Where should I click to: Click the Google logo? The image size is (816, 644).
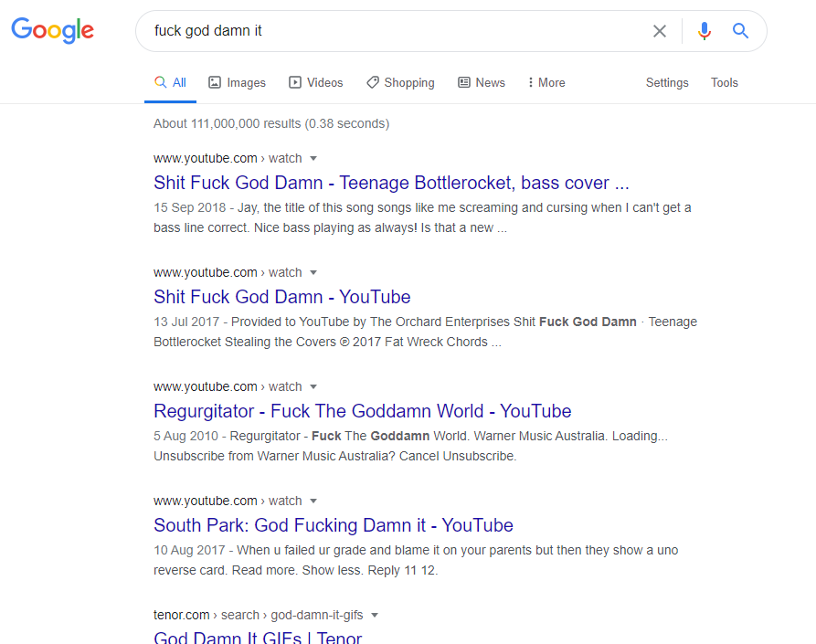pos(52,29)
